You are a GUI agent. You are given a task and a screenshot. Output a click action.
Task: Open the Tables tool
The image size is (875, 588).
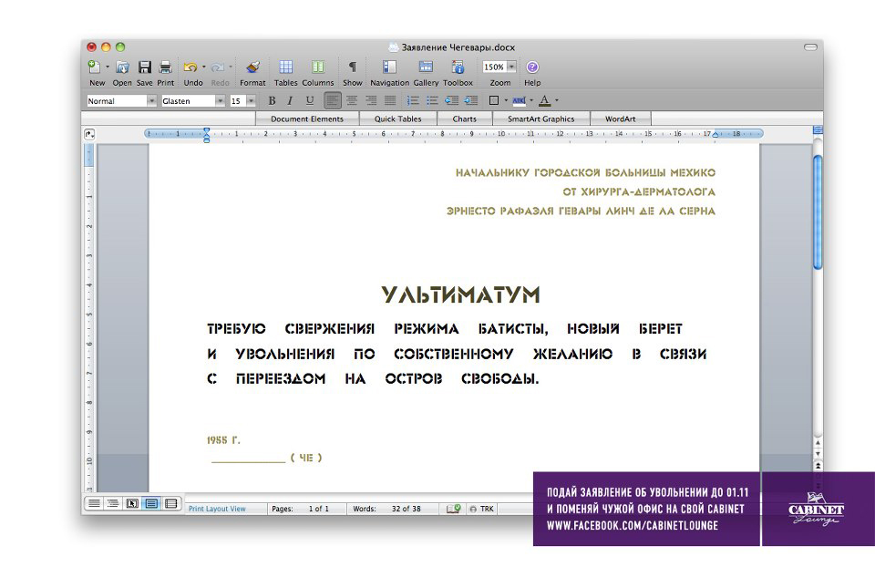(x=285, y=67)
